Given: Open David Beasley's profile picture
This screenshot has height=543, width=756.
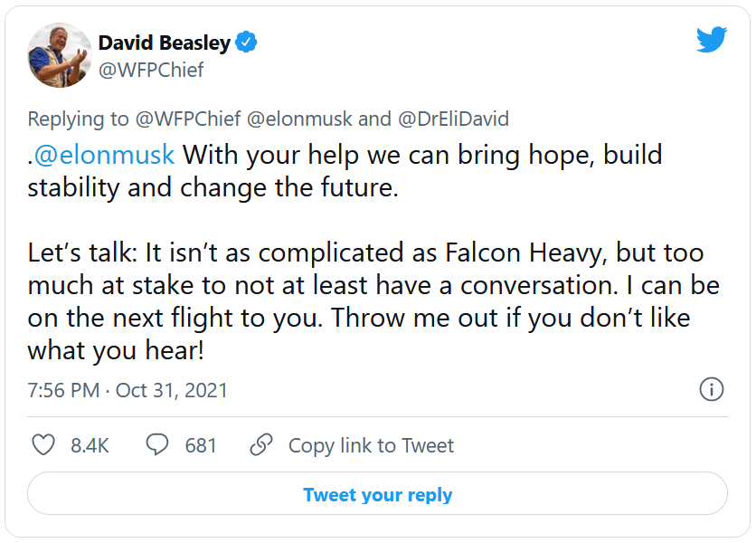Looking at the screenshot, I should coord(60,55).
